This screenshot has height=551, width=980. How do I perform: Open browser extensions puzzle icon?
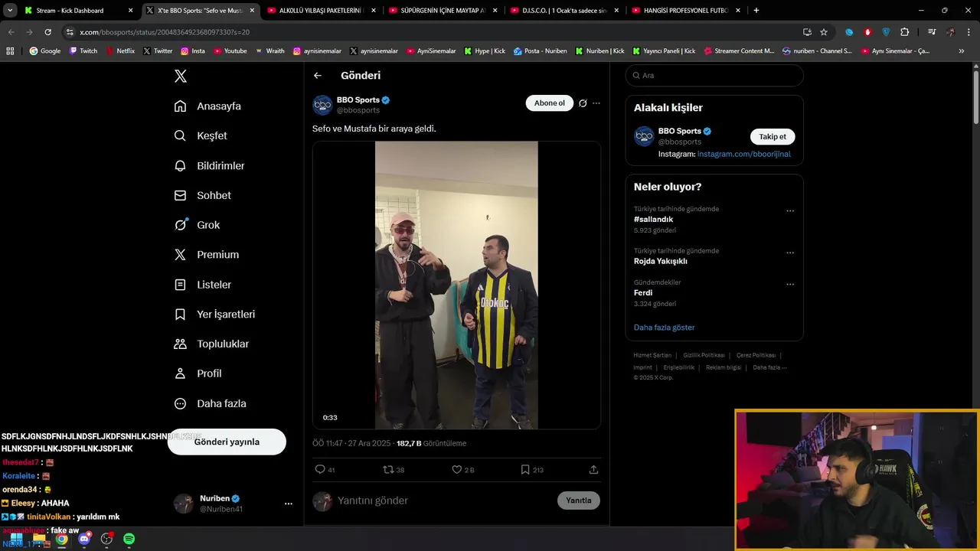click(905, 32)
